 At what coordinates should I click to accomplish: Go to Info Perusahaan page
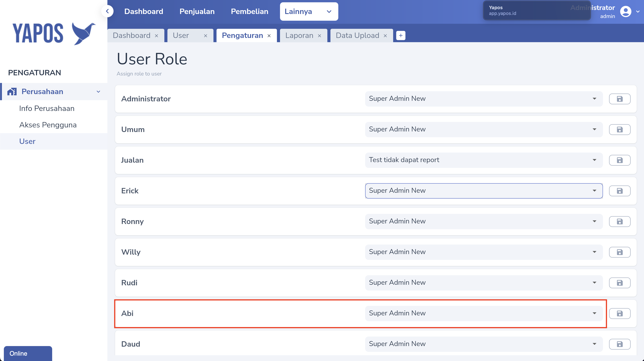coord(47,108)
